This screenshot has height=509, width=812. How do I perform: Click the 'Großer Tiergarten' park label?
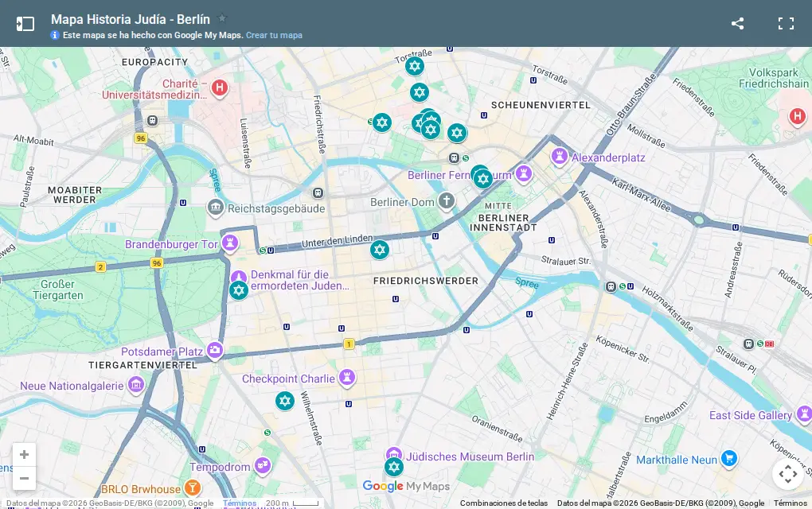click(x=57, y=289)
